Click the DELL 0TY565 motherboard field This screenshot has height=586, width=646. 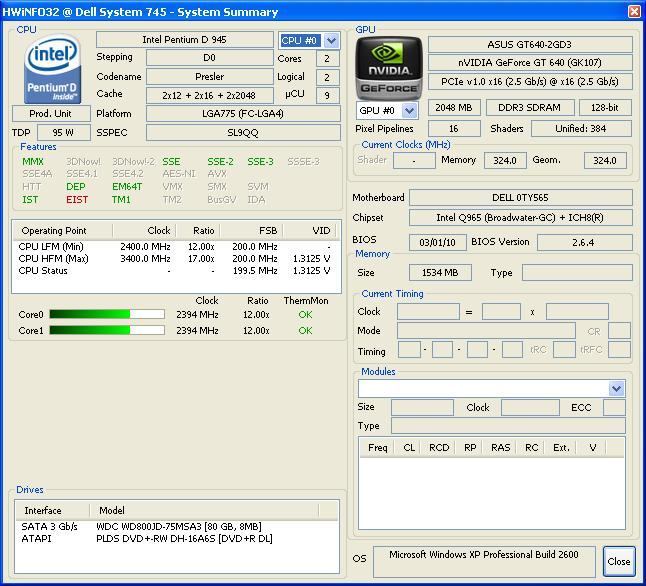520,197
